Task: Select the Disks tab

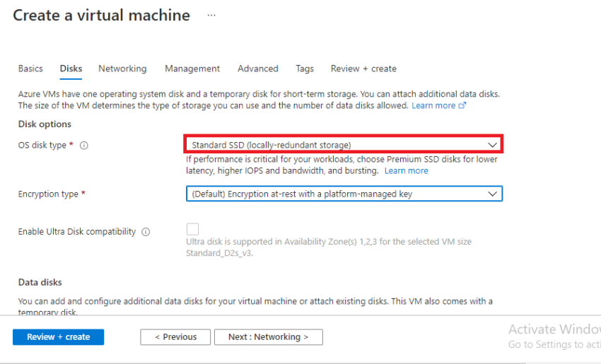Action: coord(71,69)
